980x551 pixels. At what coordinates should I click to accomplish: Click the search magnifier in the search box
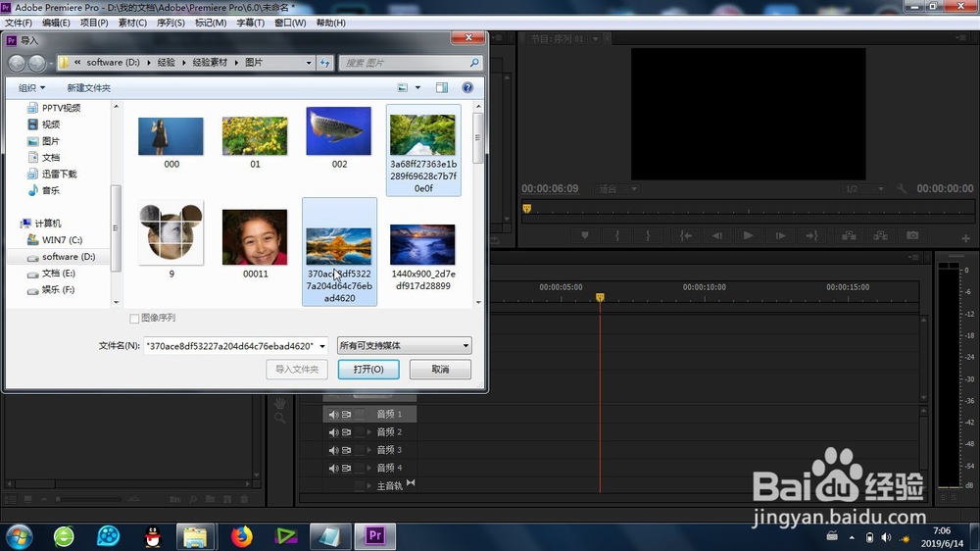474,63
